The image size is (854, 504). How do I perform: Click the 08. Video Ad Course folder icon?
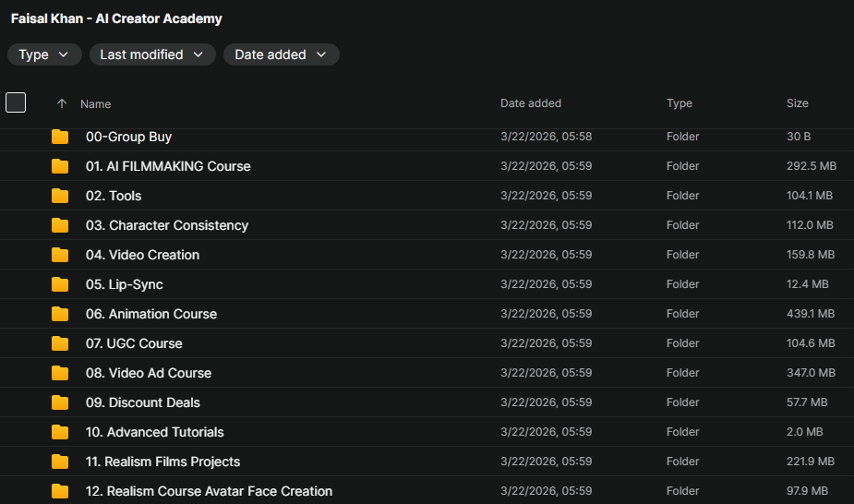(x=60, y=373)
